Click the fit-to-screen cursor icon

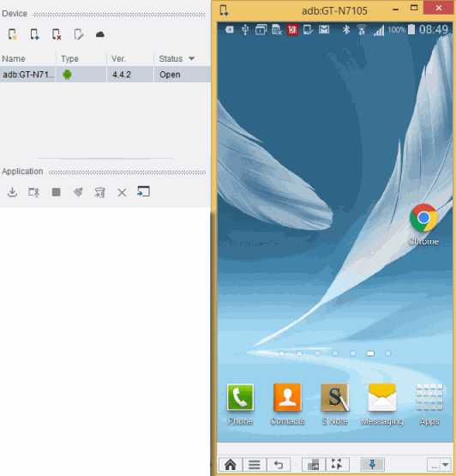338,465
